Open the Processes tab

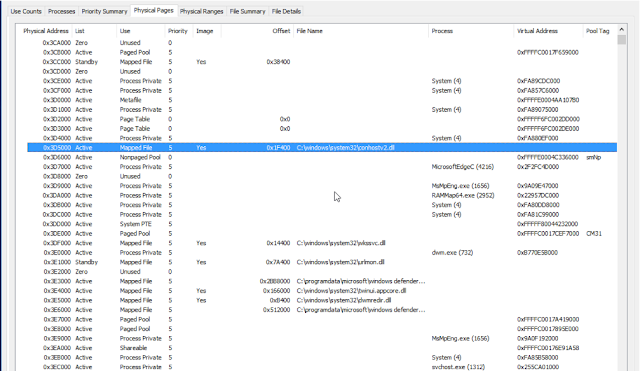[62, 11]
